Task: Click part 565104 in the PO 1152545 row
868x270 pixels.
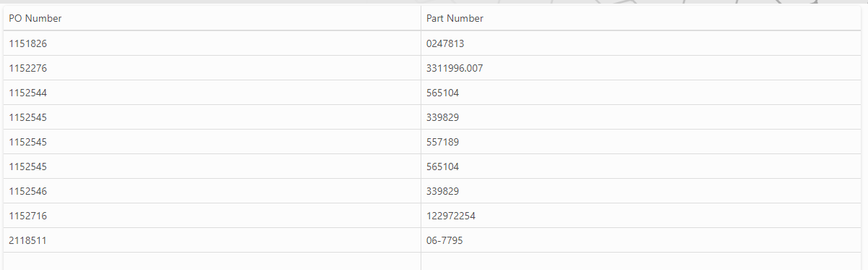Action: (x=442, y=166)
